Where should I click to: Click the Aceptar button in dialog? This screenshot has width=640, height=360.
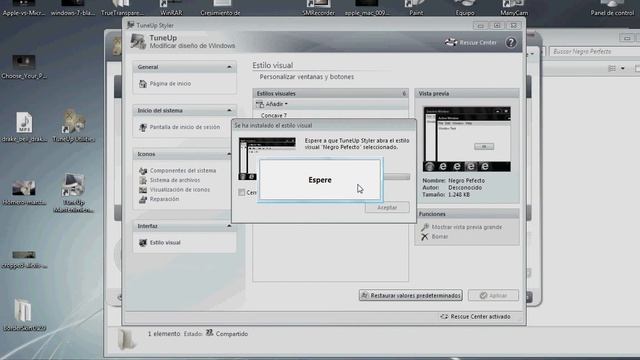387,207
